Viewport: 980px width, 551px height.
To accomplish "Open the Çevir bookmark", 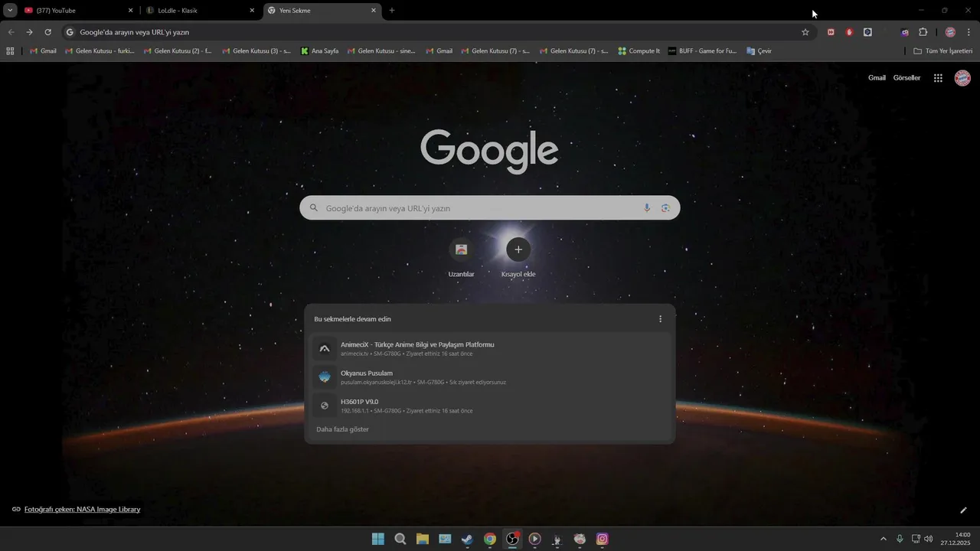I will [759, 51].
